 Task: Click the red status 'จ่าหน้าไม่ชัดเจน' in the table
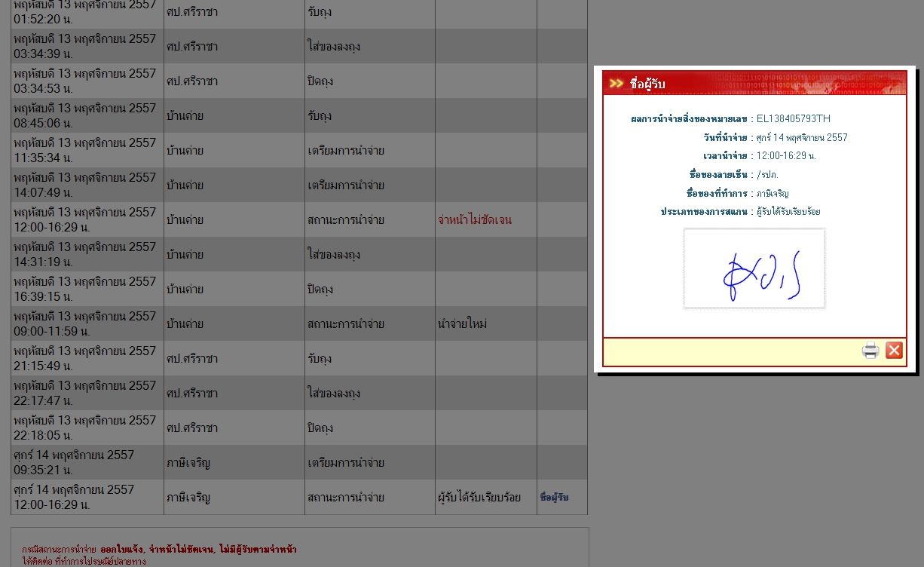click(474, 220)
